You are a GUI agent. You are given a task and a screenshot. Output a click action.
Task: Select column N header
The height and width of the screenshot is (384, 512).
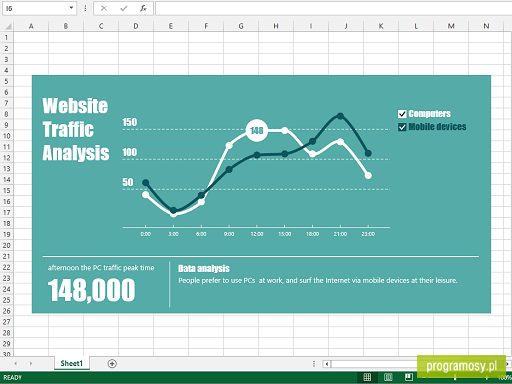pos(486,26)
